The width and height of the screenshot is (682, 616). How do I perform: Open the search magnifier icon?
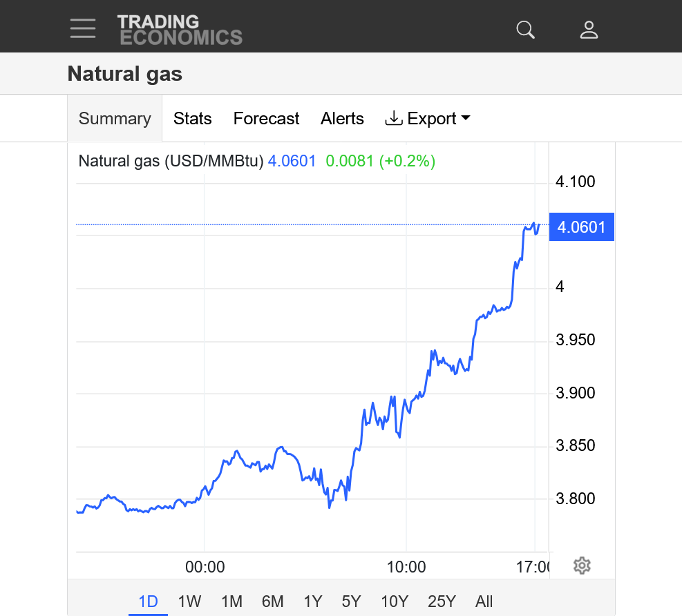(526, 30)
